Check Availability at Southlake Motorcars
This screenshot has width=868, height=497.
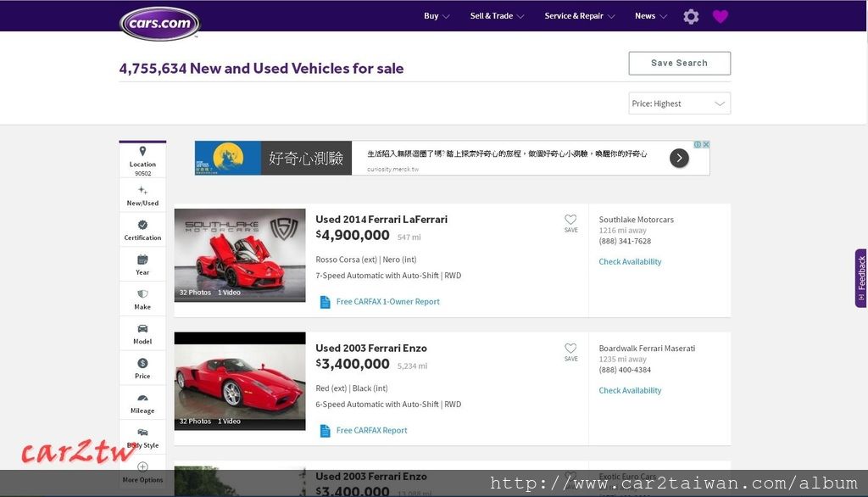[630, 261]
